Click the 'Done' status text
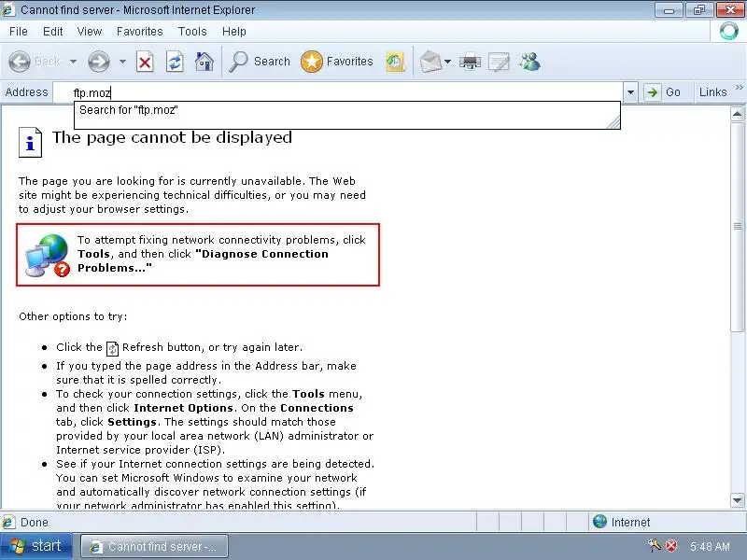The width and height of the screenshot is (747, 560). 35,523
